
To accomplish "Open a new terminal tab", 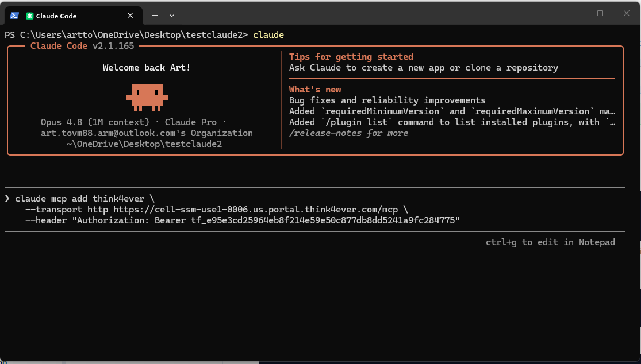I will [155, 16].
